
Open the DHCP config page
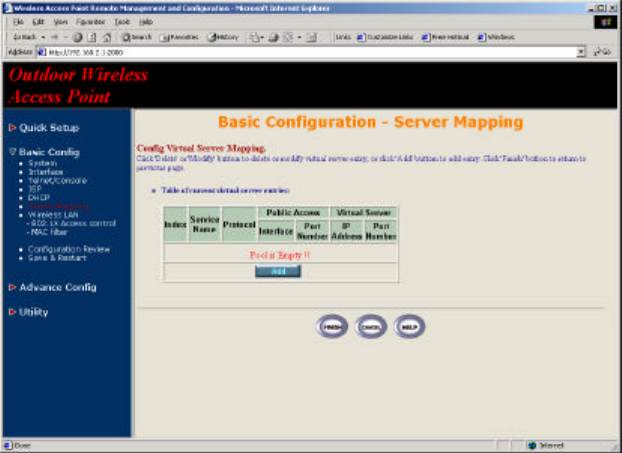pyautogui.click(x=39, y=198)
